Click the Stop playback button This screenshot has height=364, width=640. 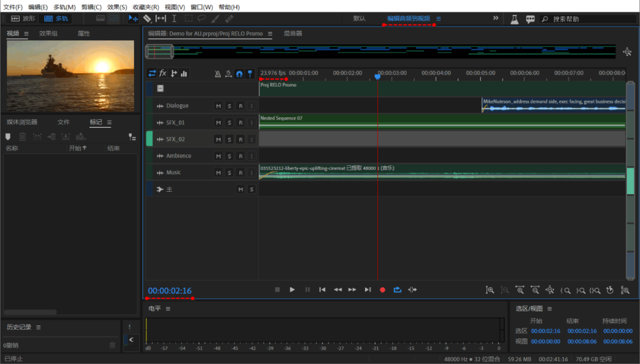click(x=277, y=289)
